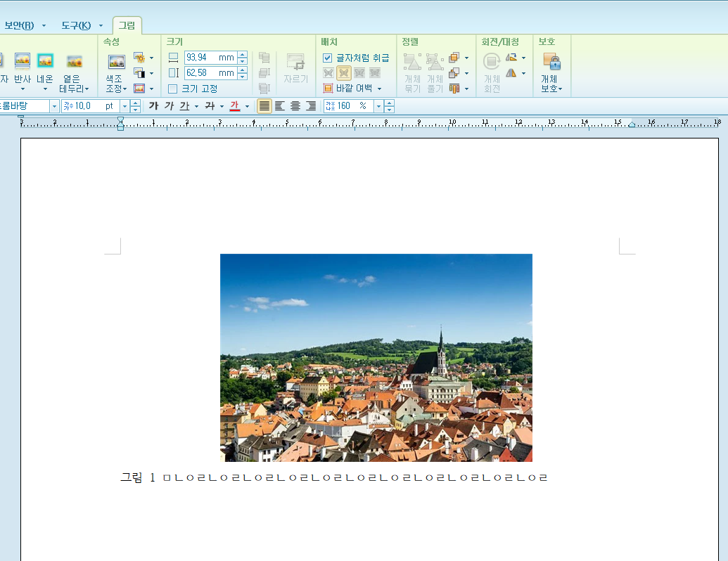The height and width of the screenshot is (561, 728).
Task: Select justified paragraph alignment
Action: (x=264, y=105)
